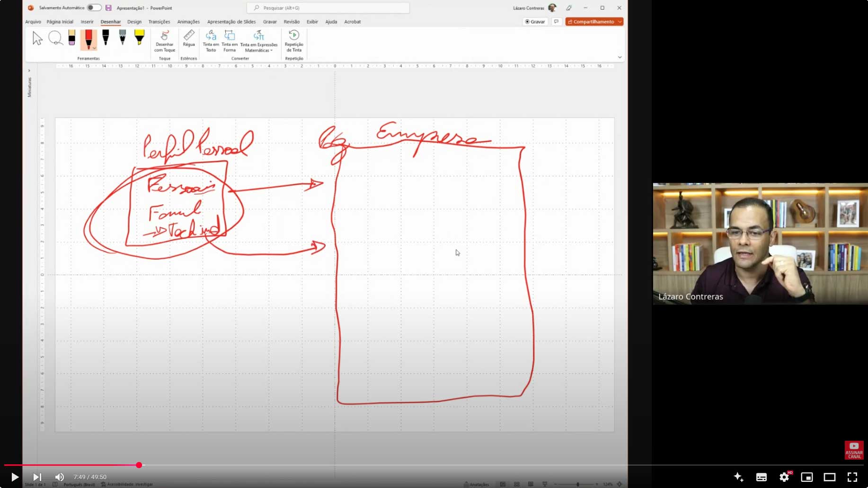Open the Gravar ribbon tab
This screenshot has height=488, width=868.
[270, 22]
